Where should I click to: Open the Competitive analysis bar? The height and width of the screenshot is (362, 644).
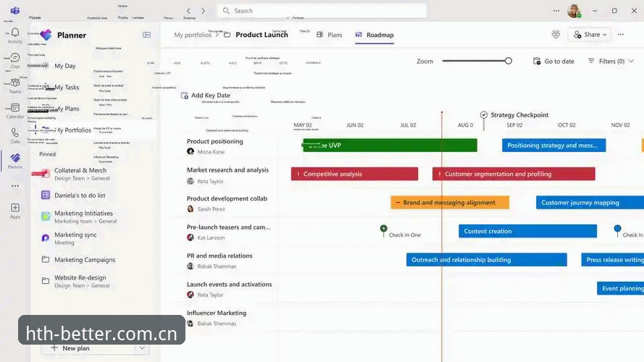click(x=354, y=174)
